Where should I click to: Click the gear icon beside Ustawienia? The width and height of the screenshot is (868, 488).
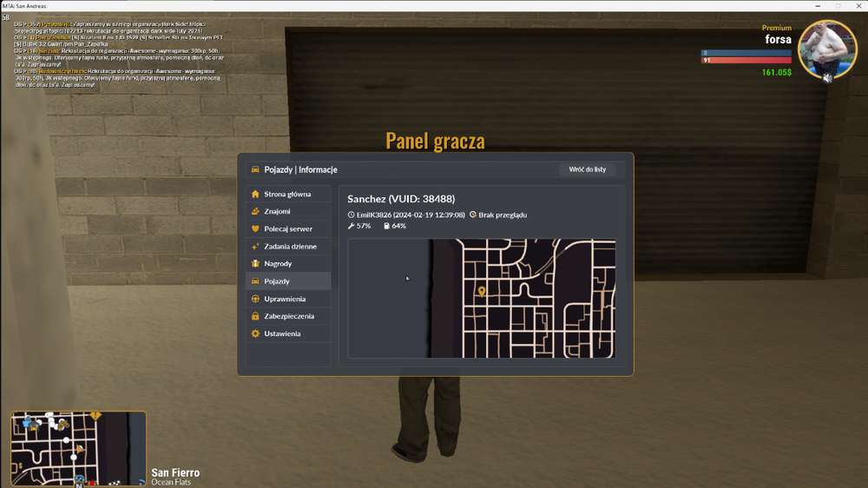pos(255,333)
